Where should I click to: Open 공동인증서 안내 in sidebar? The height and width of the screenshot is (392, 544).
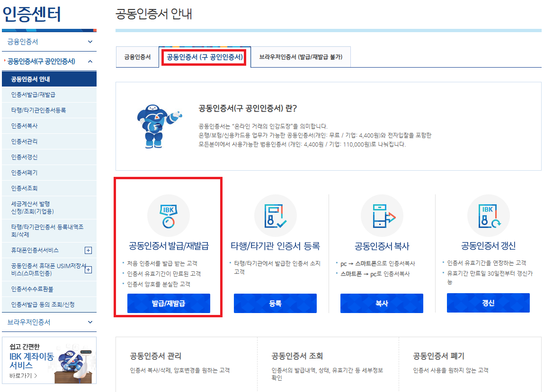click(49, 79)
